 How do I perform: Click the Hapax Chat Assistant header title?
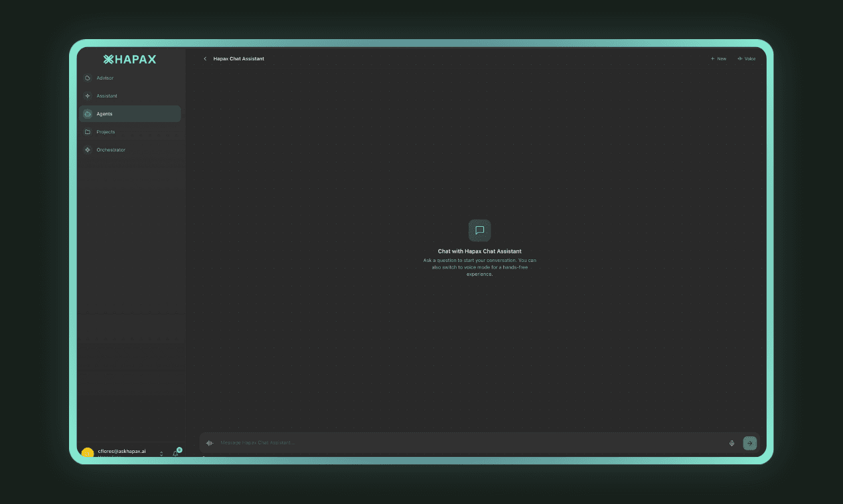coord(238,59)
